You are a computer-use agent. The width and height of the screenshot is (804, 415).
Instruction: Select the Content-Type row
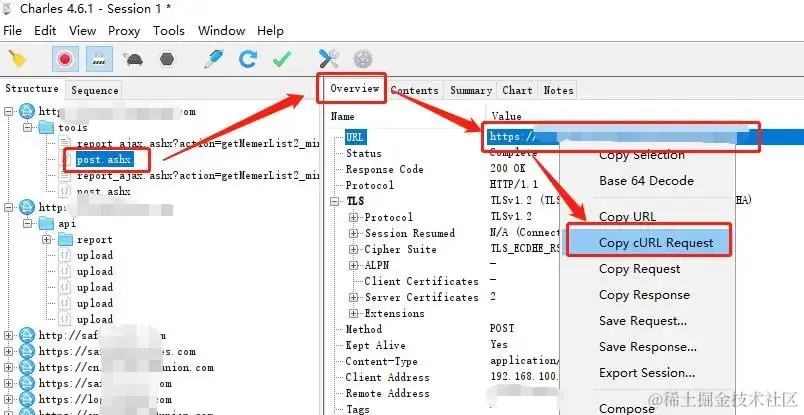(x=381, y=362)
